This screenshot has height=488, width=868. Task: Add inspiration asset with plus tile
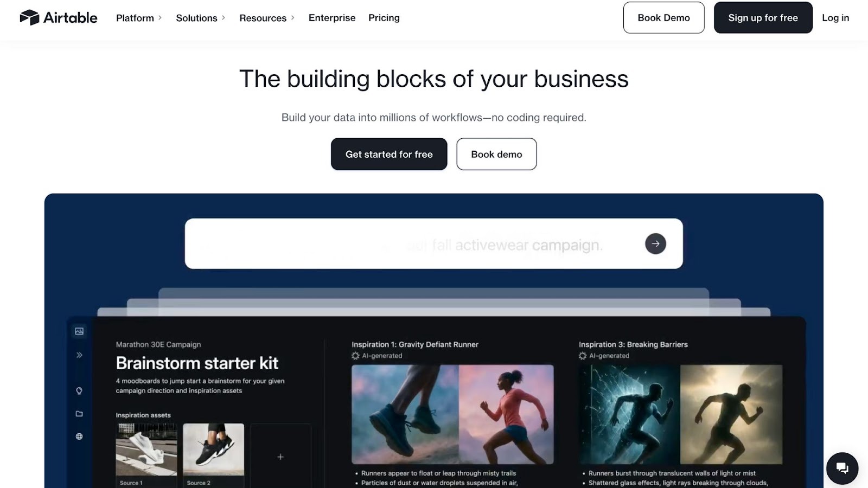280,457
